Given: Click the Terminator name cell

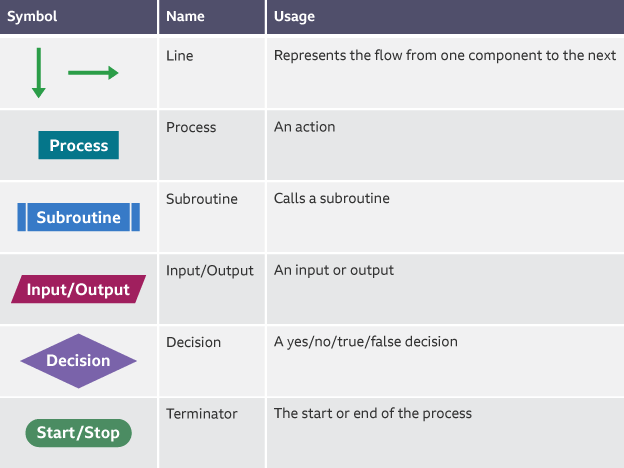Looking at the screenshot, I should tap(202, 413).
